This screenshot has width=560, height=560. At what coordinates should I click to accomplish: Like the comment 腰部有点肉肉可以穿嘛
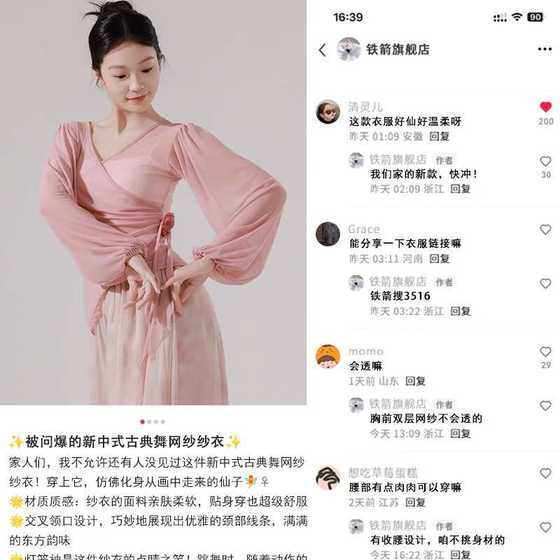[x=545, y=474]
